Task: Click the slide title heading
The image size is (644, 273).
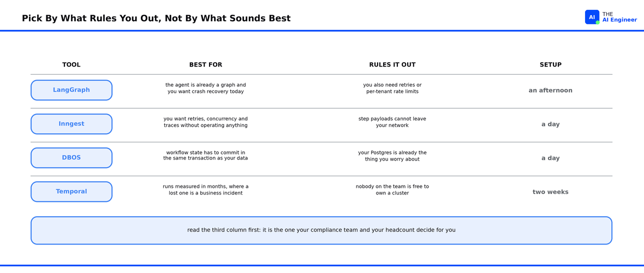Action: (x=156, y=18)
